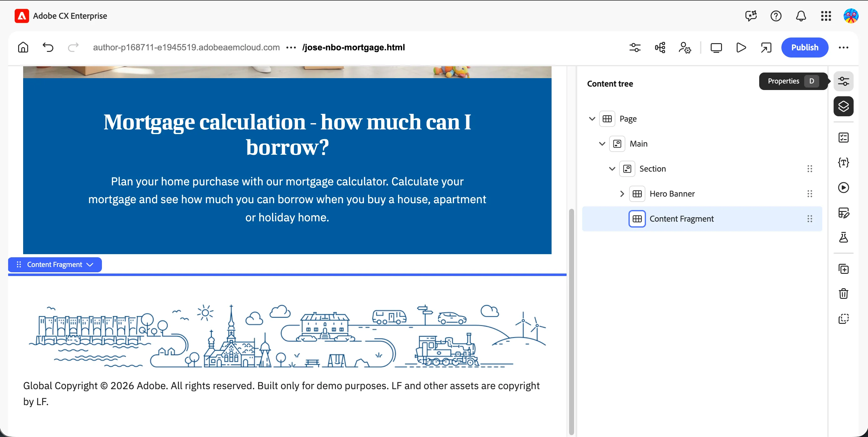Switch the device emulator desktop icon

click(716, 48)
